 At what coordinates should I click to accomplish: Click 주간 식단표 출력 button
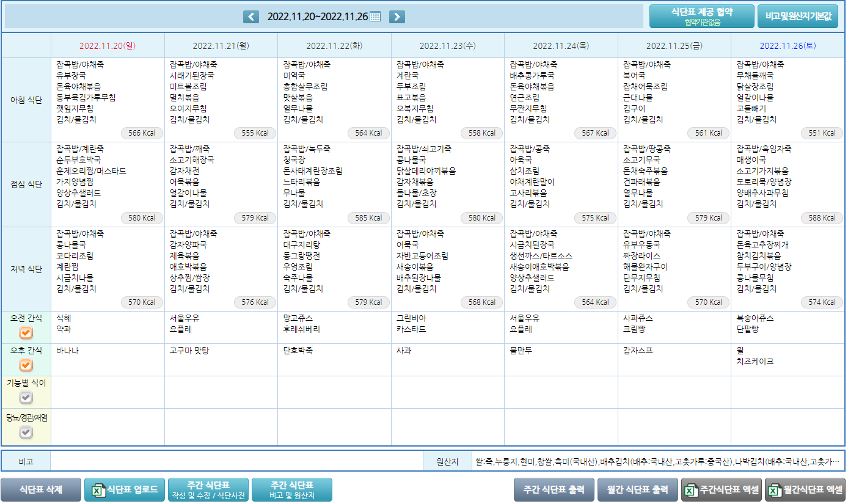pos(554,490)
